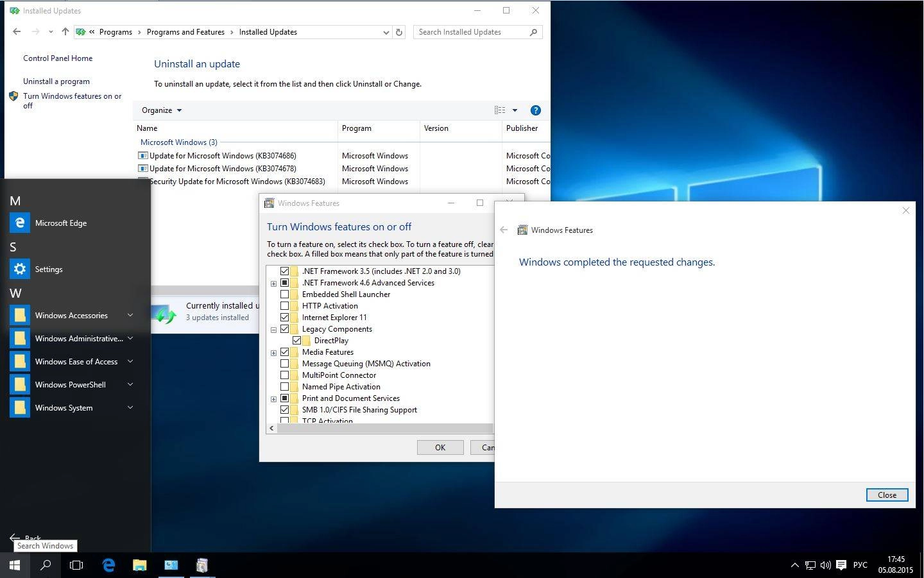The width and height of the screenshot is (924, 578).
Task: Expand .NET Framework 4.6 Advanced Services node
Action: point(273,284)
